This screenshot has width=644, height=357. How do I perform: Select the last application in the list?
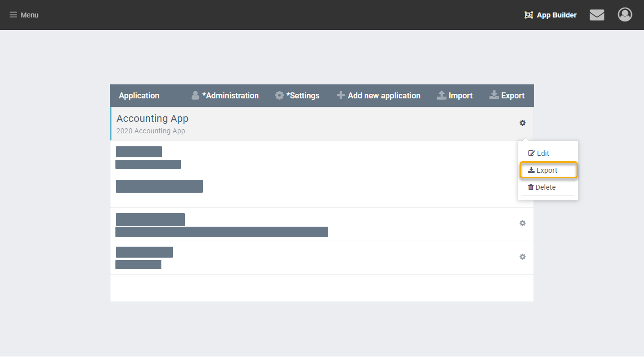(x=144, y=252)
